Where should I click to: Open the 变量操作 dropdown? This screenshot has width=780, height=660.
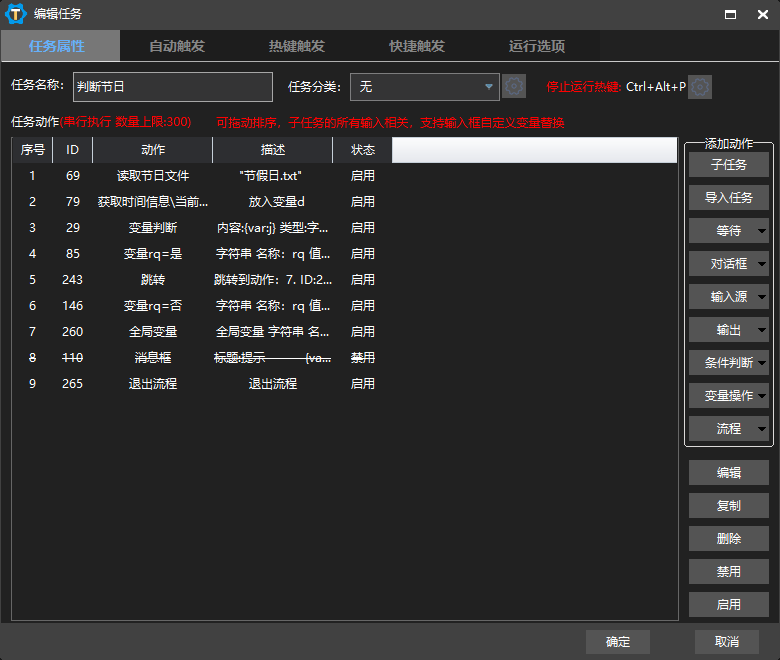(x=762, y=396)
